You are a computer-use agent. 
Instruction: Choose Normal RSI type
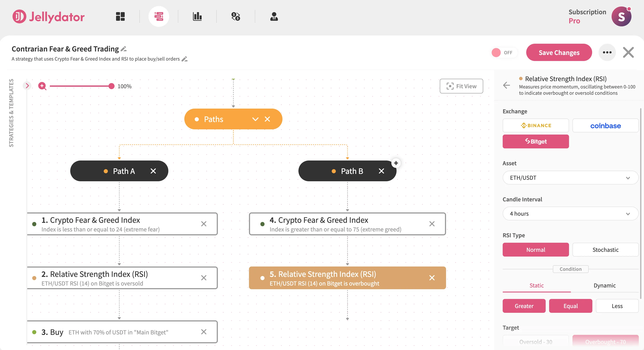536,249
